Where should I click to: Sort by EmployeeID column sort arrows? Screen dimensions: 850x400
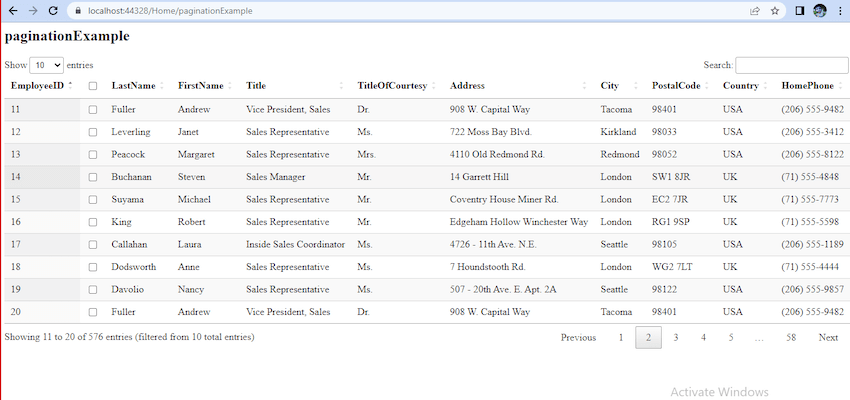pyautogui.click(x=70, y=85)
